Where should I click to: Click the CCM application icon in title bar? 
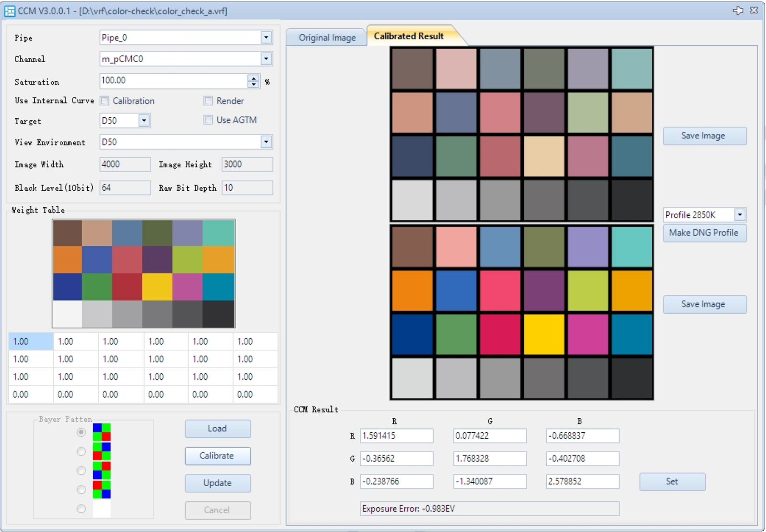click(x=9, y=11)
